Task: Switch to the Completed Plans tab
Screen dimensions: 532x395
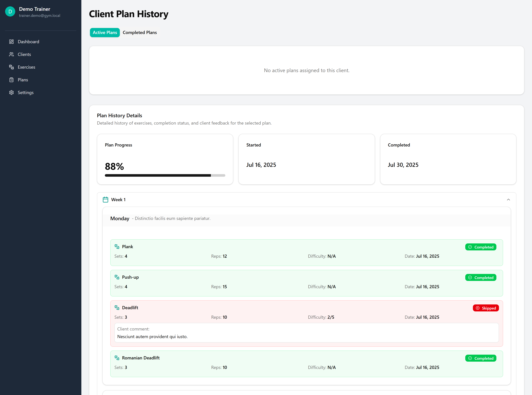Action: coord(140,33)
